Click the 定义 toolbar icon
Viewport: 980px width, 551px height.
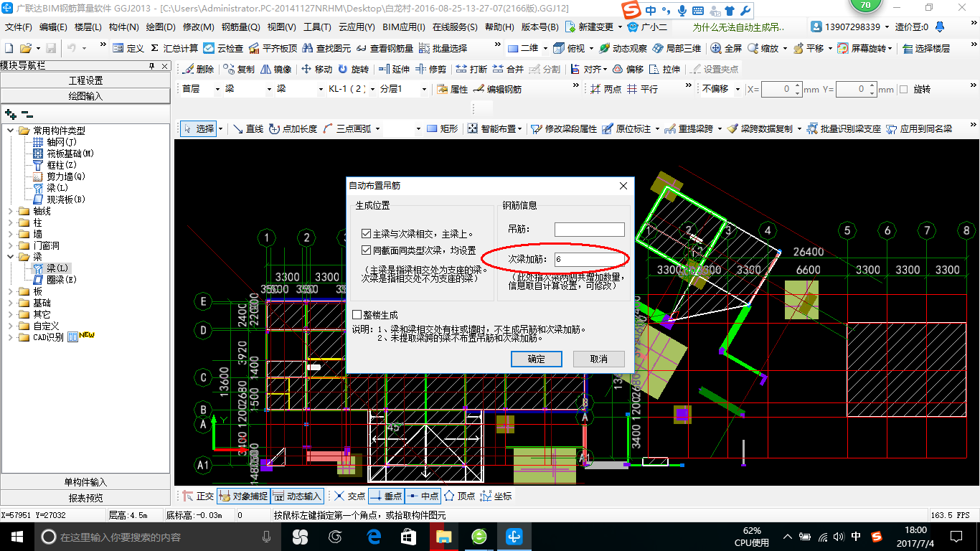pos(128,48)
